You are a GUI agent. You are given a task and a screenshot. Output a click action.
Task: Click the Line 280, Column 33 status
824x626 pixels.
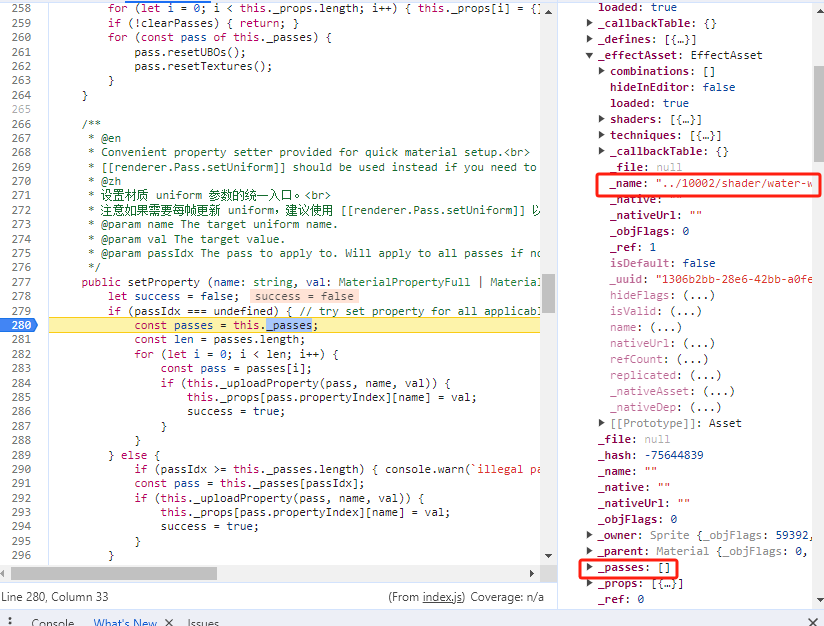(x=55, y=597)
